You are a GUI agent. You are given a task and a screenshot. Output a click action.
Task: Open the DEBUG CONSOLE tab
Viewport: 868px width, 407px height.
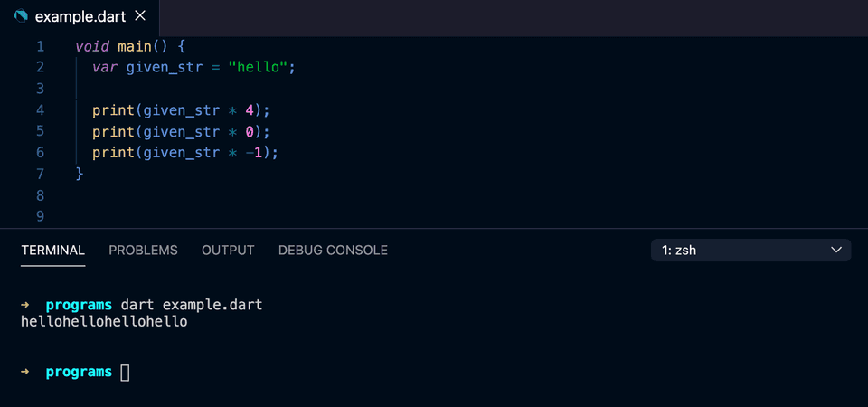point(333,251)
